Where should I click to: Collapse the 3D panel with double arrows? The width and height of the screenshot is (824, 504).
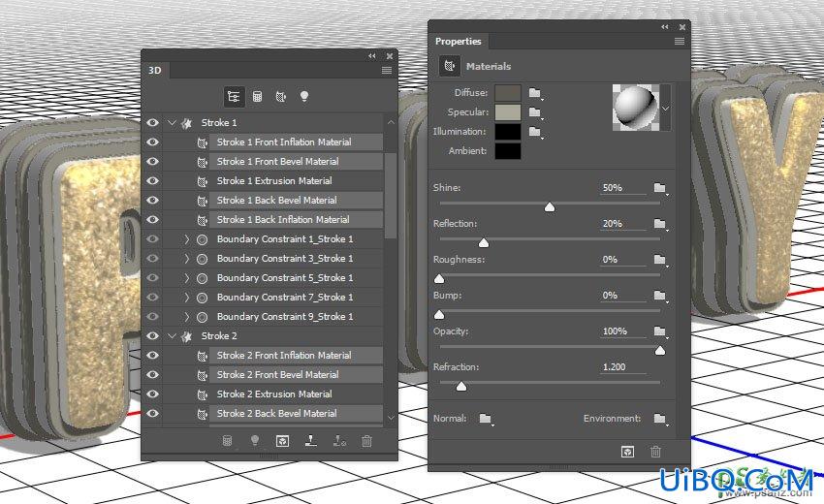372,55
